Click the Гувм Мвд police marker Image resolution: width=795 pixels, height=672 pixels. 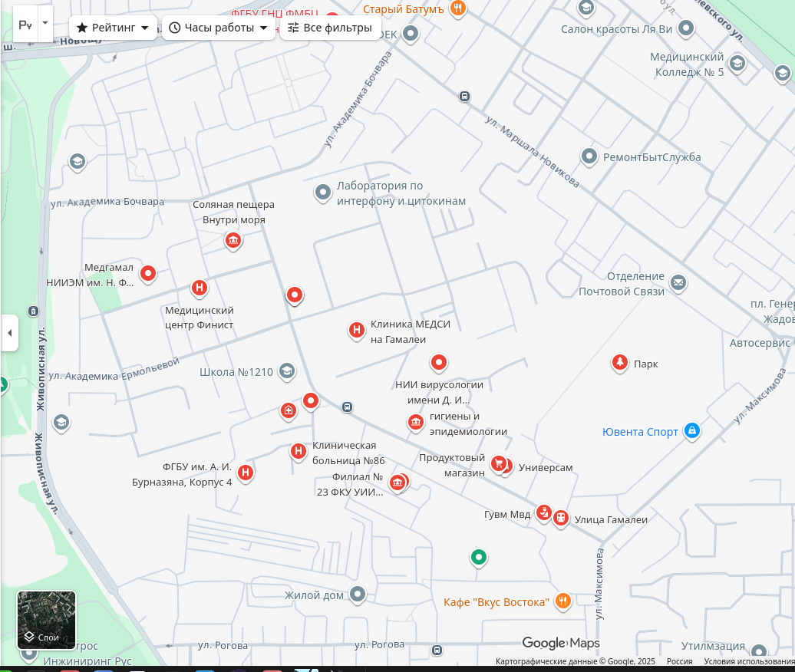click(543, 513)
